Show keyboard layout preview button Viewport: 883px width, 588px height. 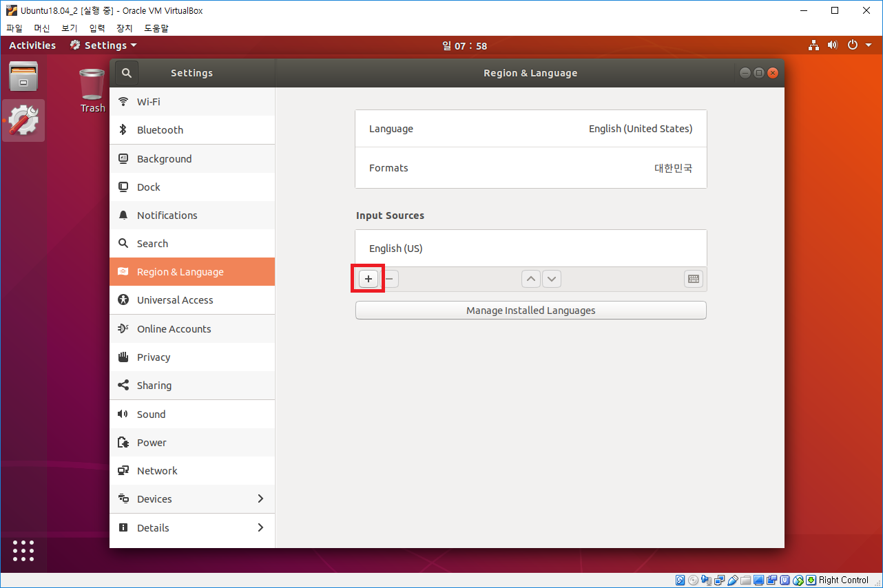694,279
